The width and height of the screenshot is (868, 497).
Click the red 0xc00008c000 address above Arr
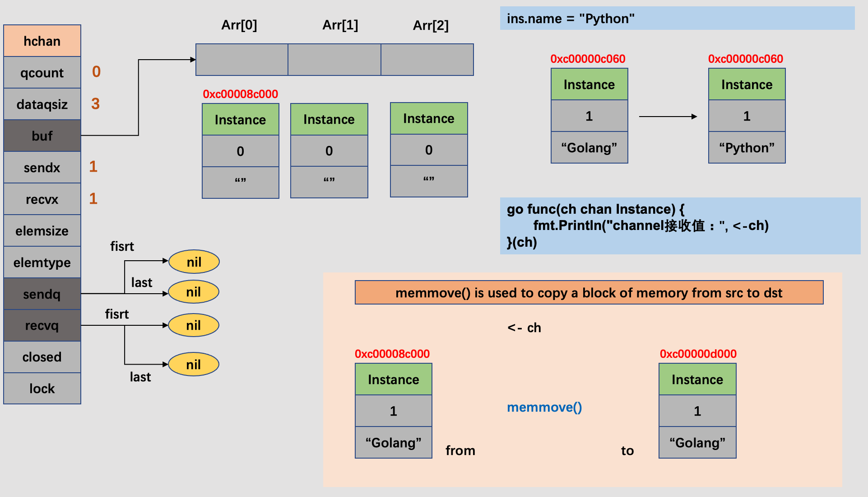(x=240, y=94)
